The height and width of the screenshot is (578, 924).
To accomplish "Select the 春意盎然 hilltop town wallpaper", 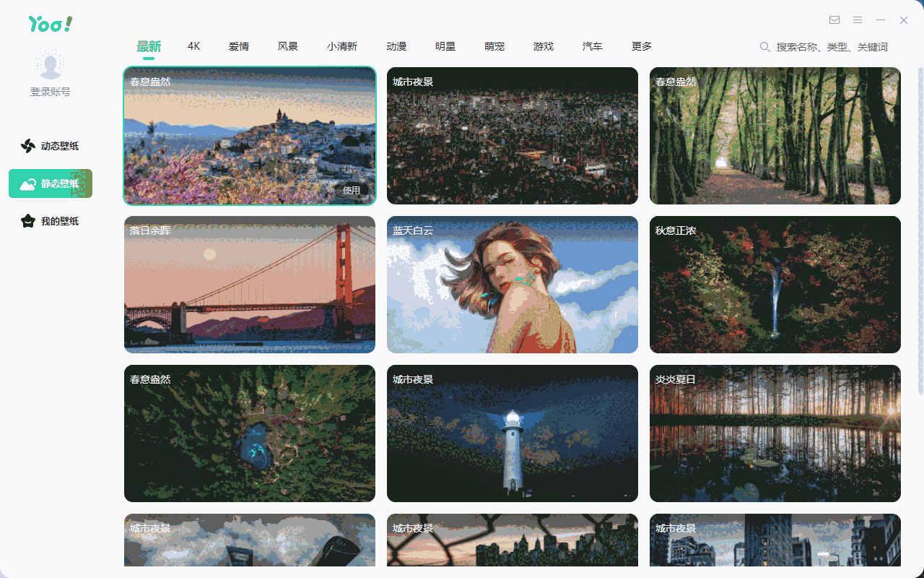I will coord(250,136).
